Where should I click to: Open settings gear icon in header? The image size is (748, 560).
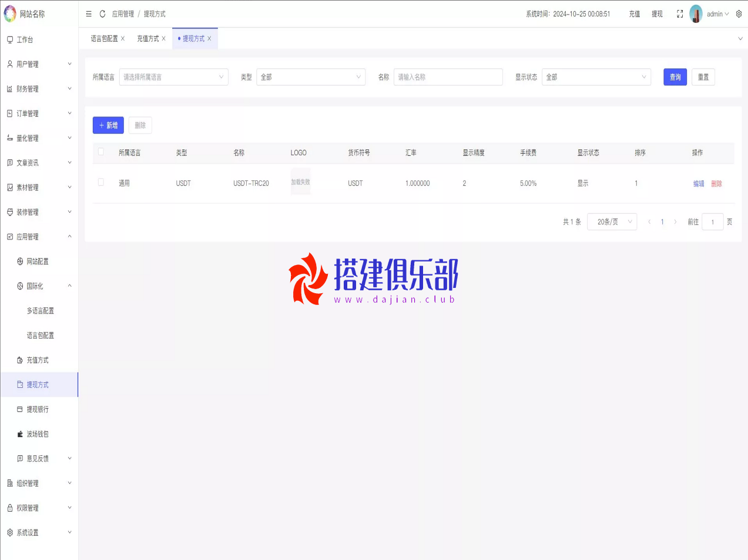[739, 14]
